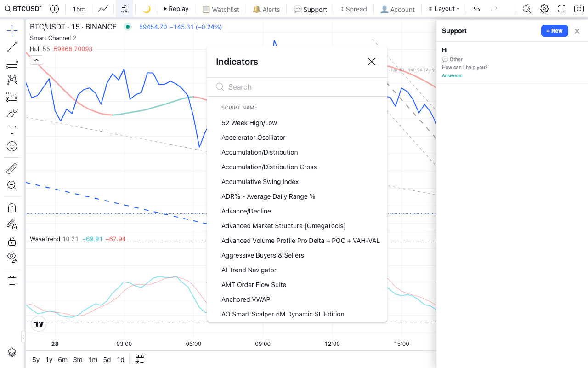Open the Account menu
588x368 pixels.
(x=398, y=9)
